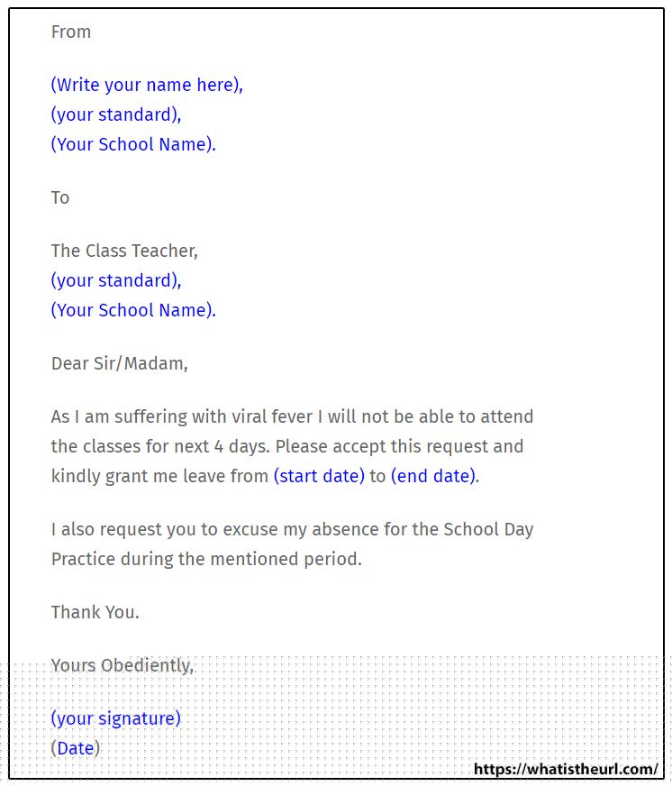Screen dimensions: 672x786
Task: Click "The Class Teacher," line
Action: (124, 251)
